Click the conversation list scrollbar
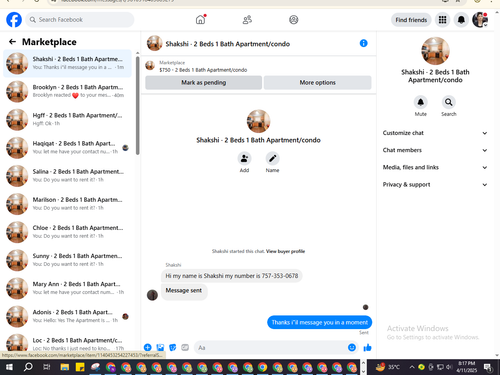The width and height of the screenshot is (500, 375). coord(137,105)
